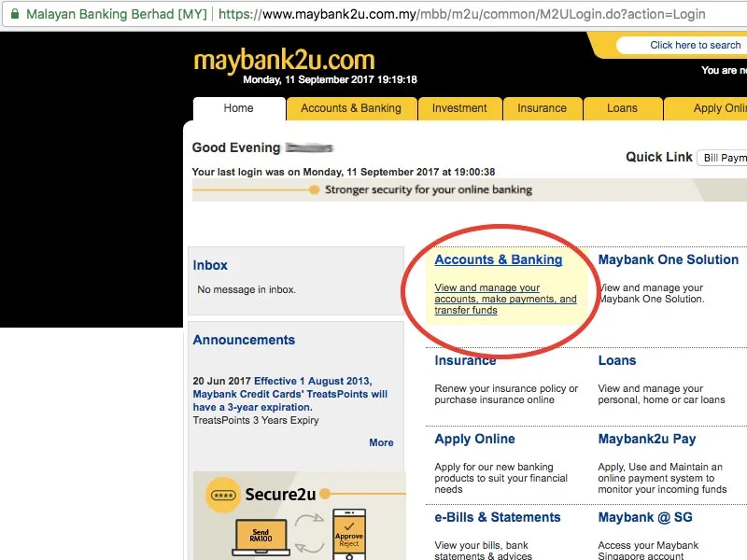Open the Investment tab

[x=459, y=108]
